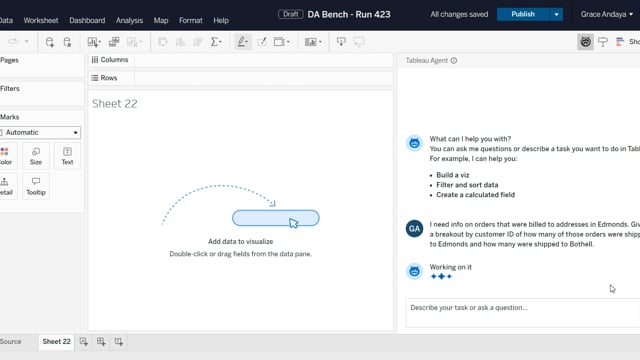Click the Draft badge in the title bar

[291, 14]
